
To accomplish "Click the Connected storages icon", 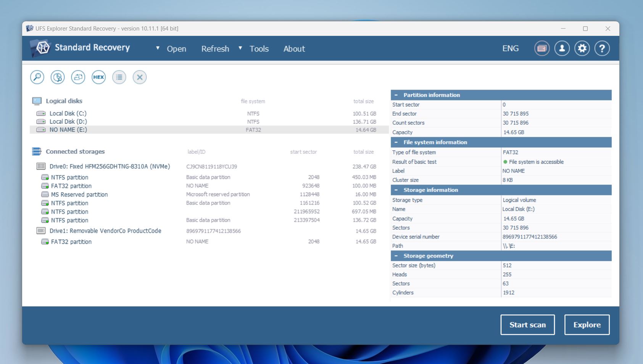I will pyautogui.click(x=37, y=151).
